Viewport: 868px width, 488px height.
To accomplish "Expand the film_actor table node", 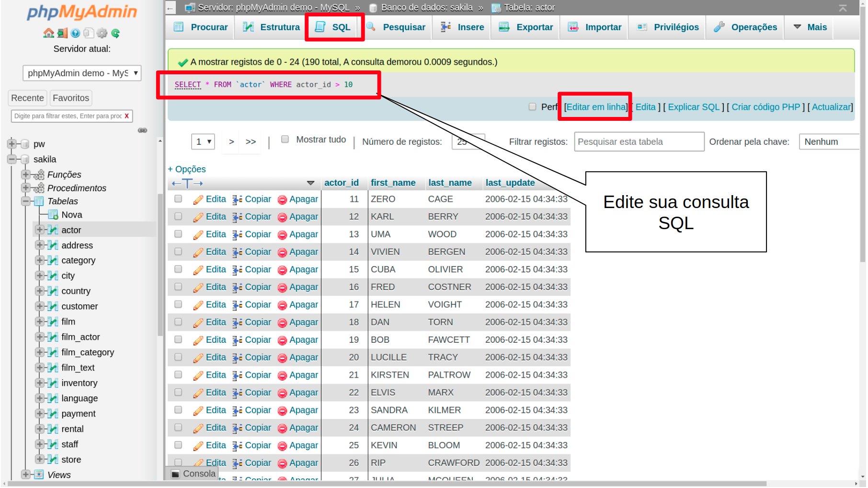I will pyautogui.click(x=40, y=337).
